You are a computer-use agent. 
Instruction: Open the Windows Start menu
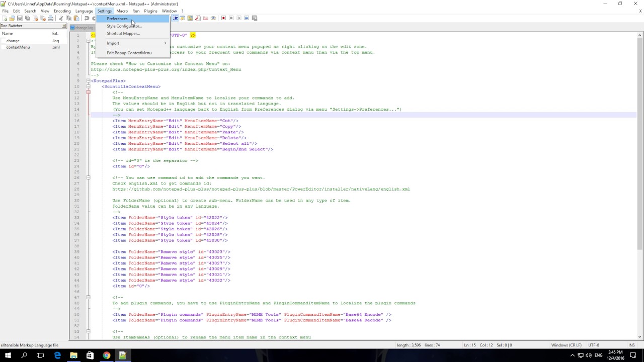8,355
